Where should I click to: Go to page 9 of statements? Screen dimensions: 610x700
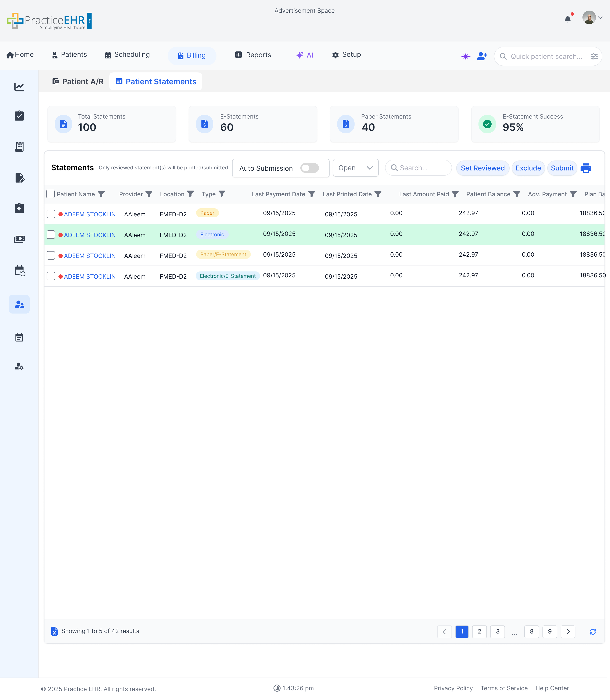pyautogui.click(x=550, y=632)
